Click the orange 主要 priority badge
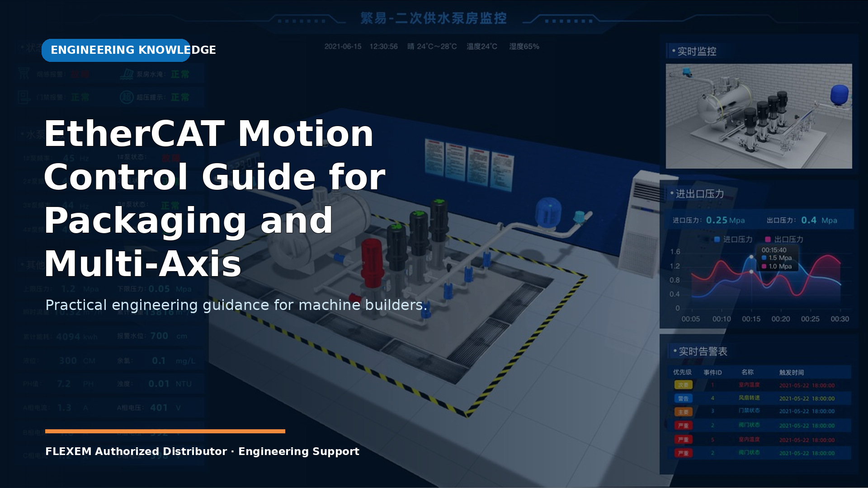 683,412
